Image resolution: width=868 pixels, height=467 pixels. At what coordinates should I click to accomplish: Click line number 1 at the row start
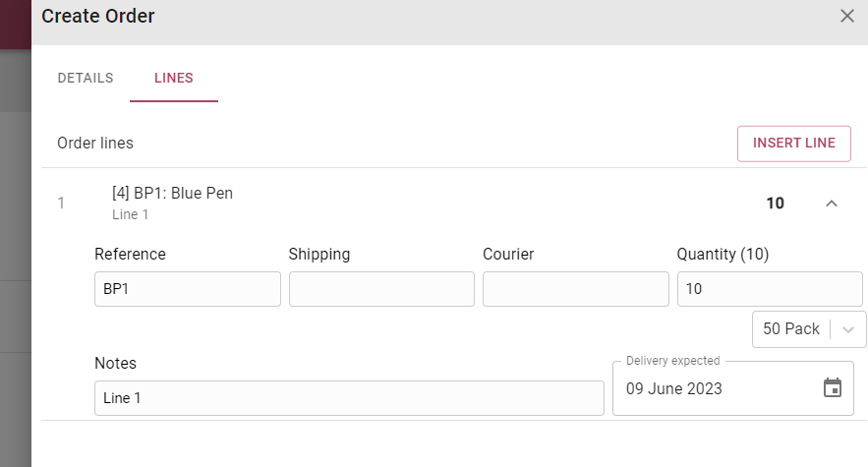tap(61, 204)
